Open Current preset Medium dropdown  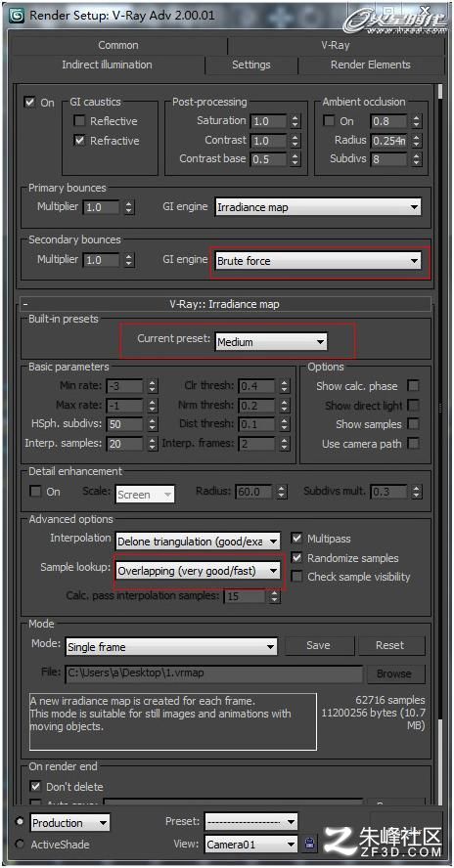pos(271,342)
